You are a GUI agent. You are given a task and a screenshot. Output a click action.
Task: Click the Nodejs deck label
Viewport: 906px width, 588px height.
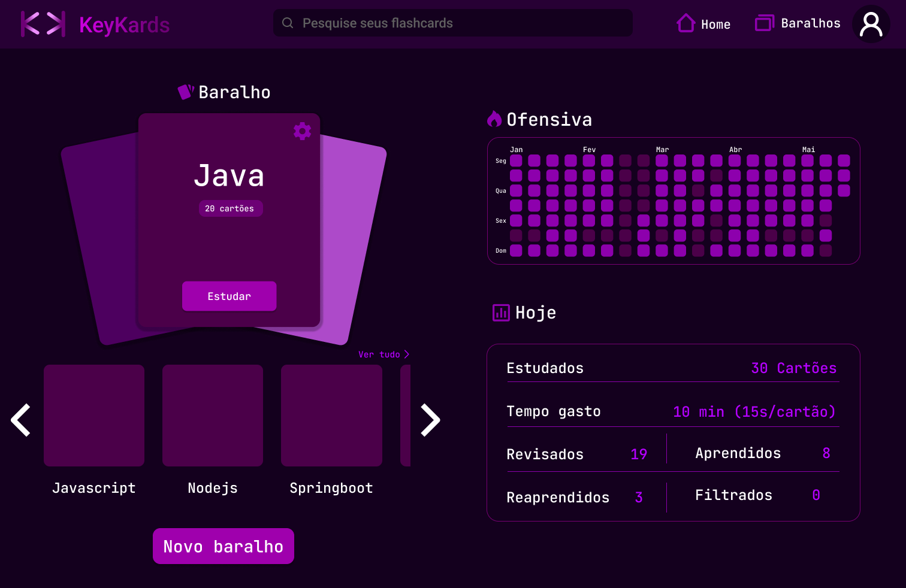[213, 489]
